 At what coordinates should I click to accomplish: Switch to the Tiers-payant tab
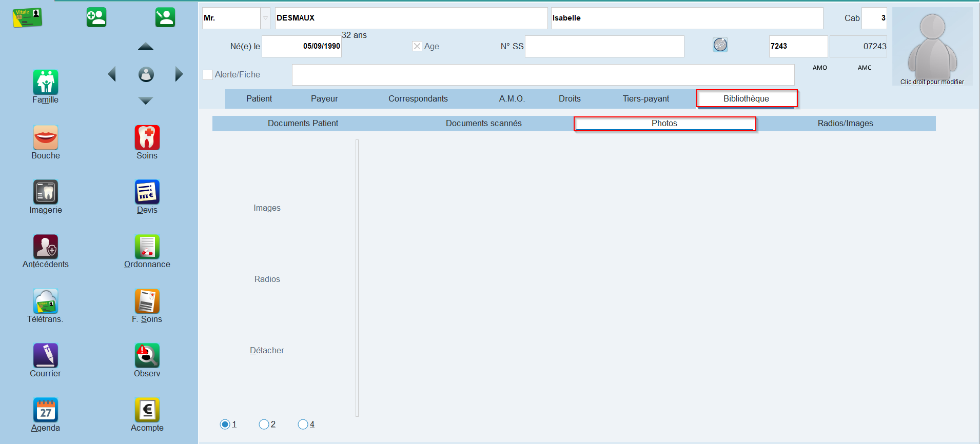coord(646,99)
